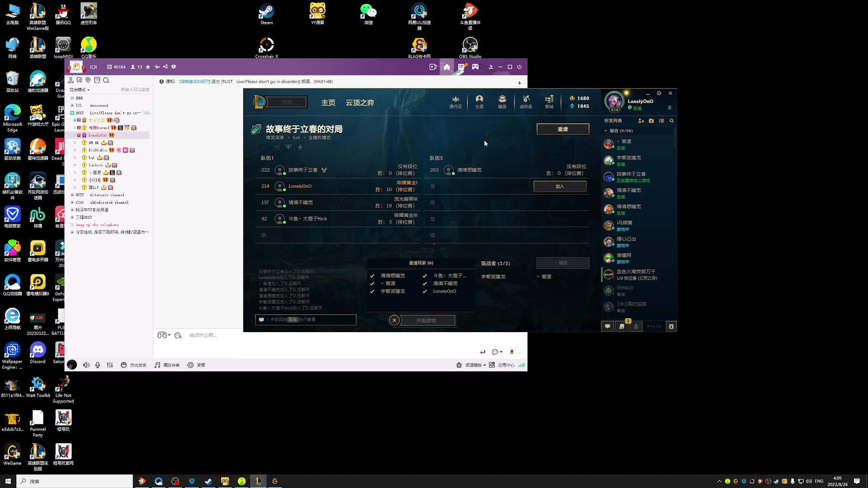The height and width of the screenshot is (488, 868).
Task: Select the LOL Amusement channel
Action: tap(92, 105)
